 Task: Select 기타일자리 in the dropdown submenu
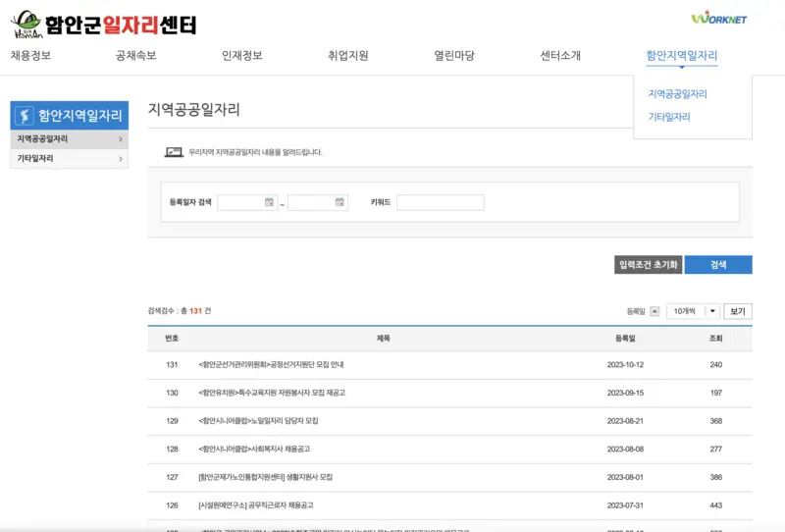(x=669, y=117)
